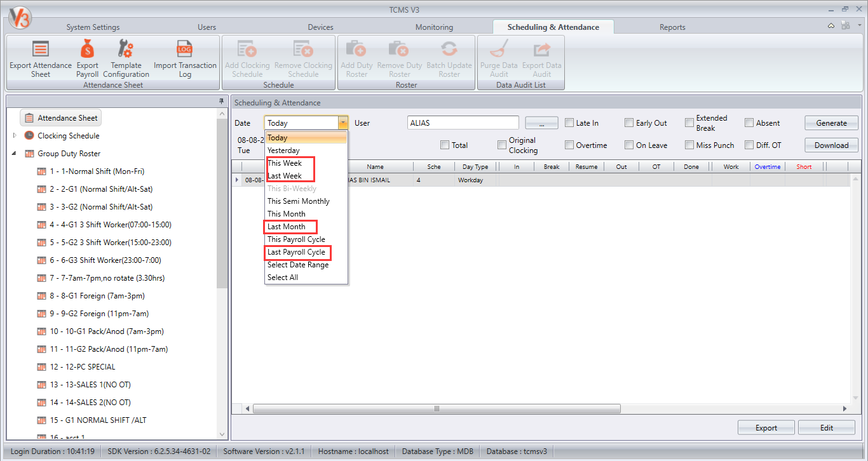Toggle the Total checkbox

point(445,145)
